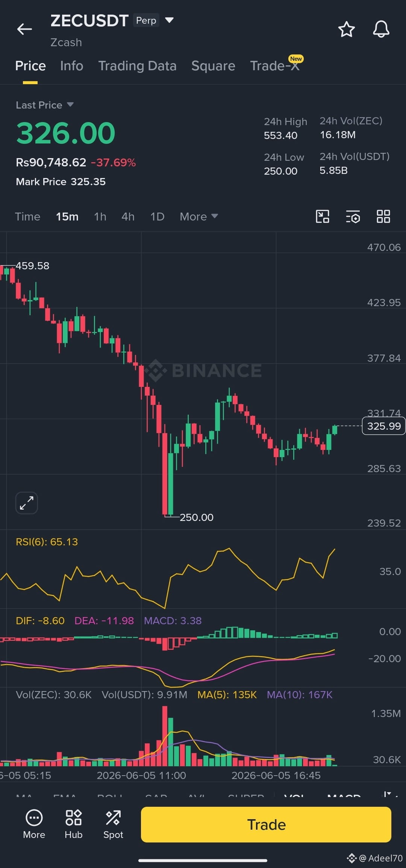
Task: Click the -37.69% change figure
Action: [x=113, y=162]
